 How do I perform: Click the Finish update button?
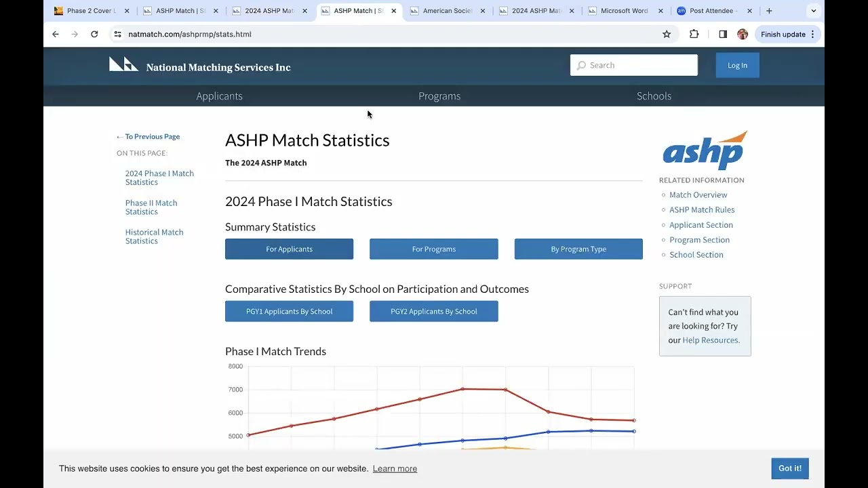coord(788,34)
